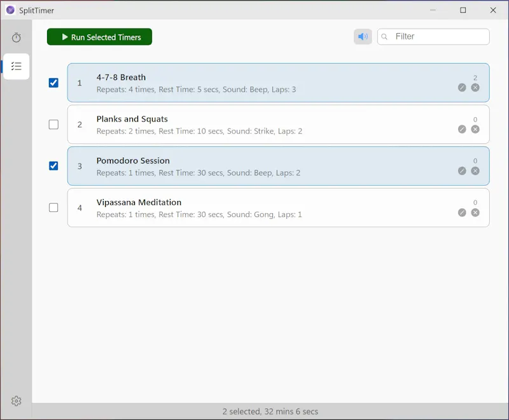Delete the Pomodoro Session timer
The image size is (509, 420).
475,171
